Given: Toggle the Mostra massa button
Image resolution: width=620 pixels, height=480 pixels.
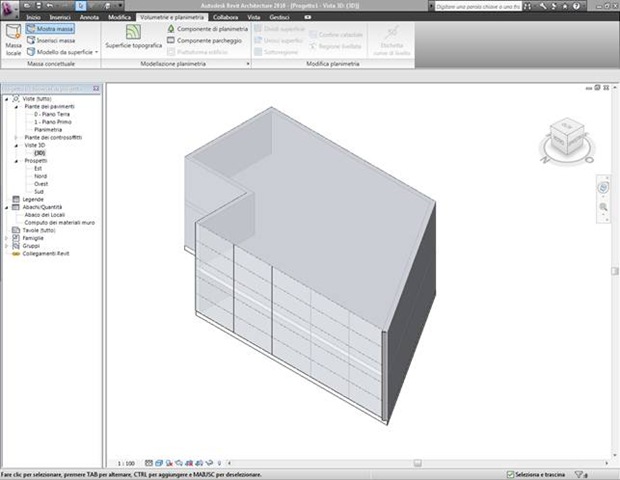Looking at the screenshot, I should pos(50,29).
